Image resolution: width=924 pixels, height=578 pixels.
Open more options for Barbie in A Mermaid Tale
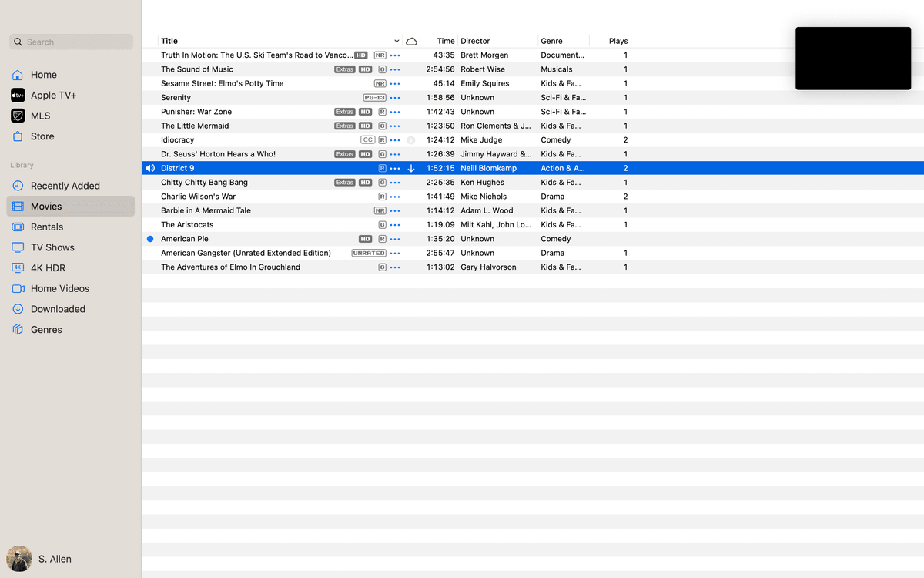coord(395,210)
